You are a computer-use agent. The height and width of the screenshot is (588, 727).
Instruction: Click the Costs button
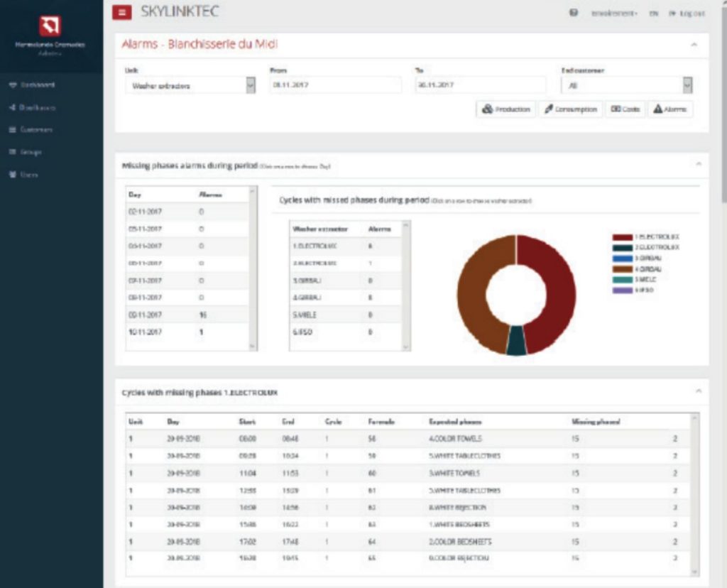[625, 109]
